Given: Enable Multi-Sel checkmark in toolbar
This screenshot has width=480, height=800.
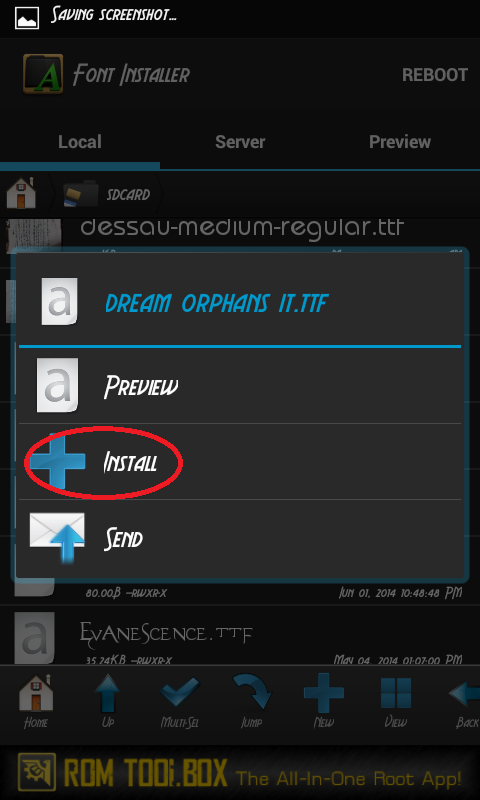Looking at the screenshot, I should click(x=180, y=702).
